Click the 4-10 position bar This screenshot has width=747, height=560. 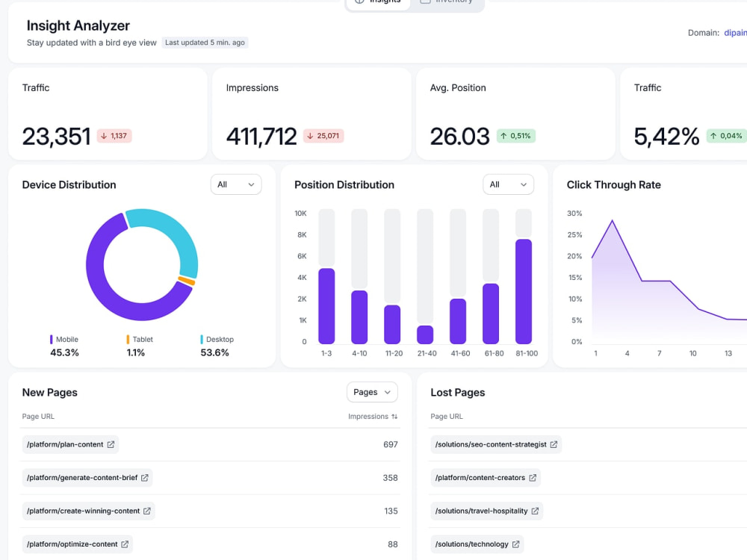click(x=360, y=317)
